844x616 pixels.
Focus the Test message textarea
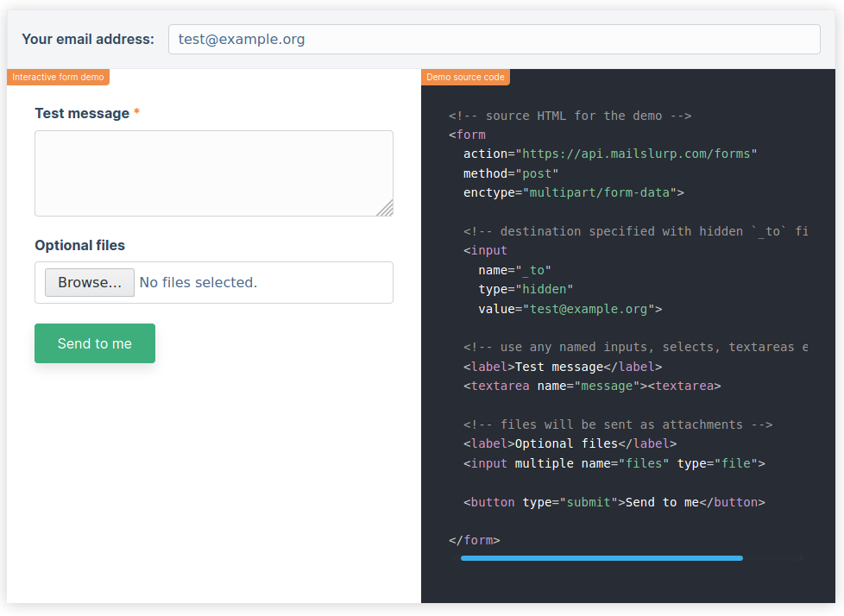213,173
